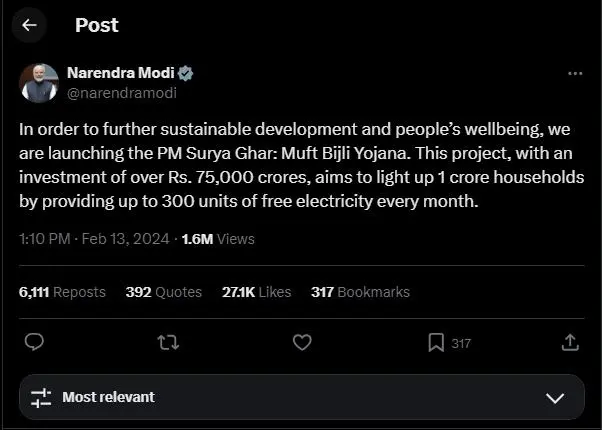Click the share upload icon
The width and height of the screenshot is (602, 430).
tap(569, 342)
